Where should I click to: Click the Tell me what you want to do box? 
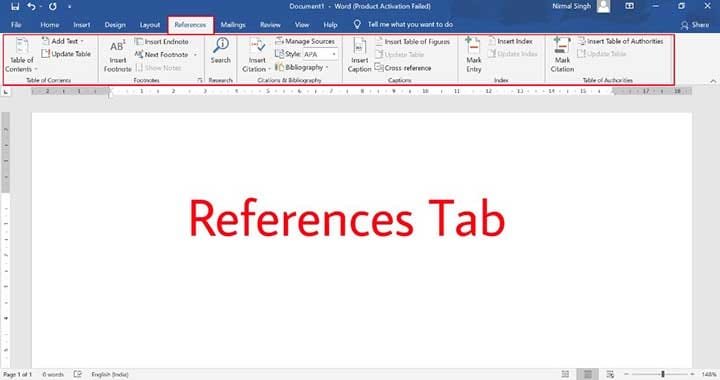[x=410, y=24]
